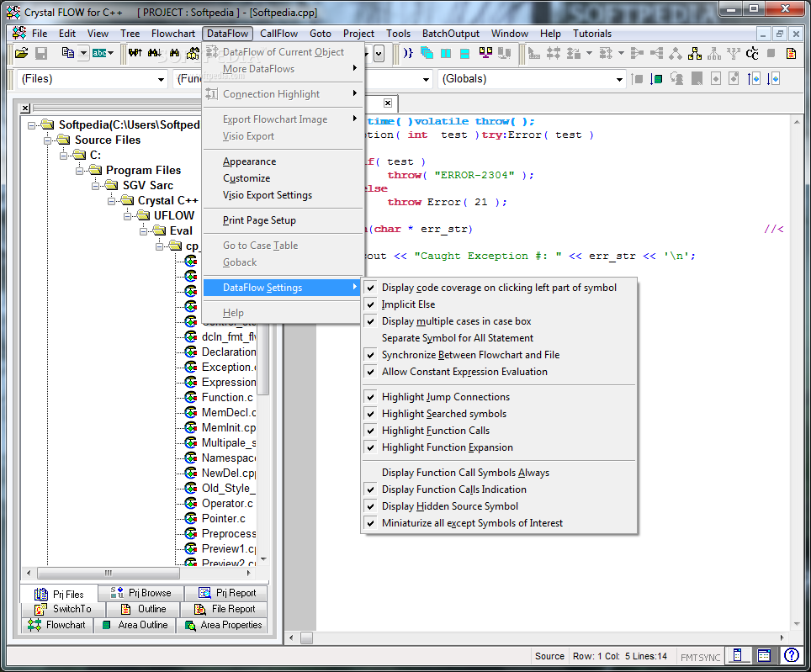The width and height of the screenshot is (811, 672).
Task: Click the teal 'abc' text toolbar icon
Action: pos(99,53)
